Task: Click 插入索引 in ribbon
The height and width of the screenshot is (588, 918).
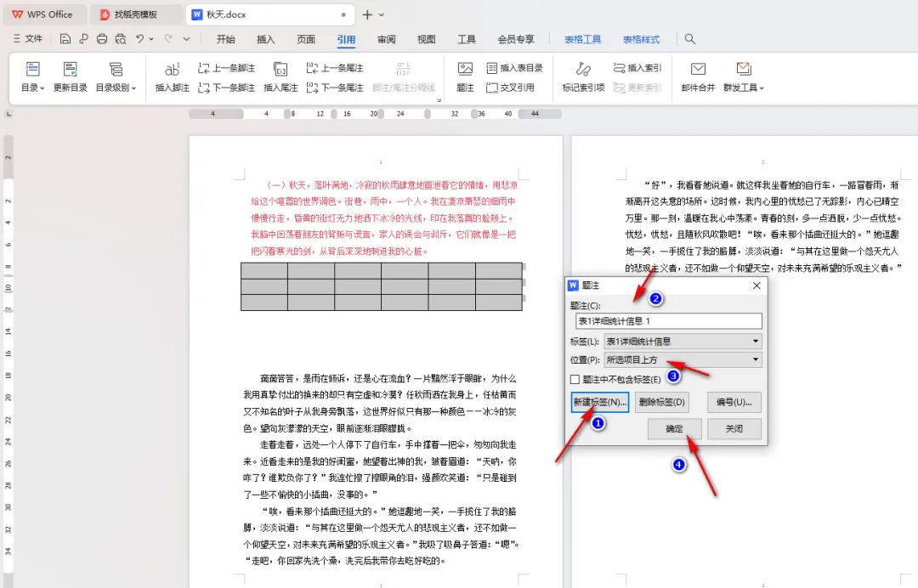Action: pyautogui.click(x=637, y=68)
